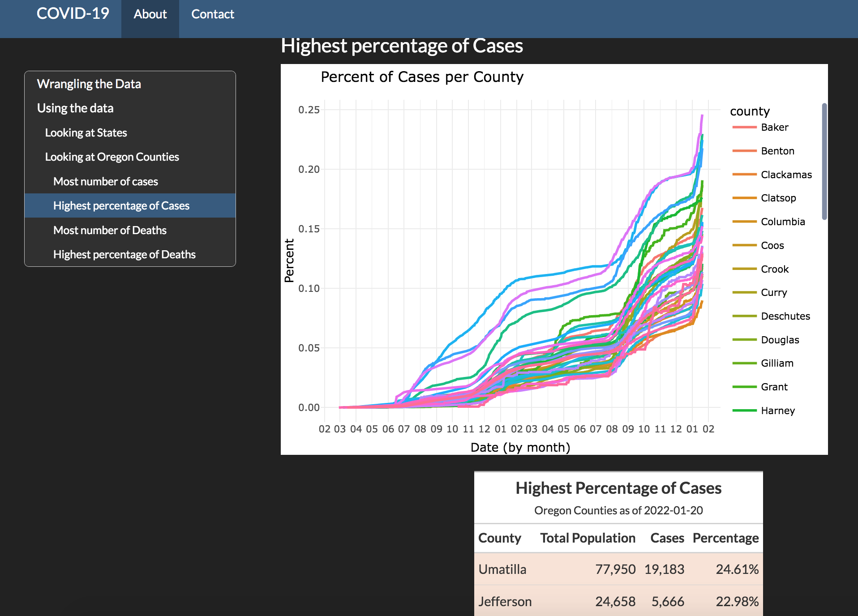Viewport: 858px width, 616px height.
Task: Select Highest percentage of Cases sidebar item
Action: (121, 206)
